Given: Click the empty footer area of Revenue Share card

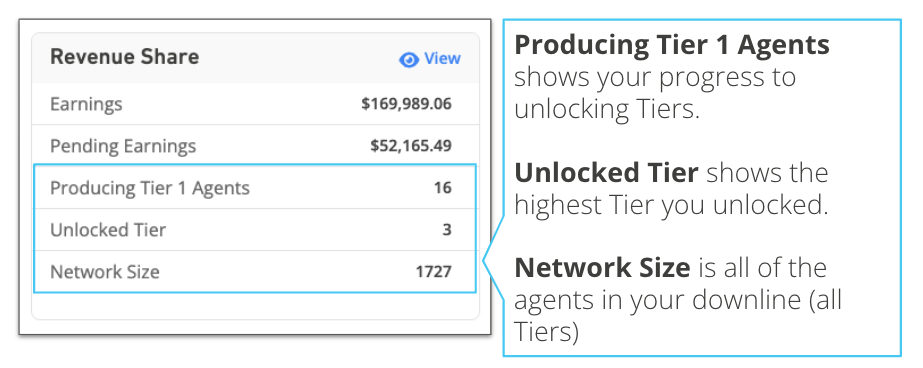Looking at the screenshot, I should click(x=255, y=306).
